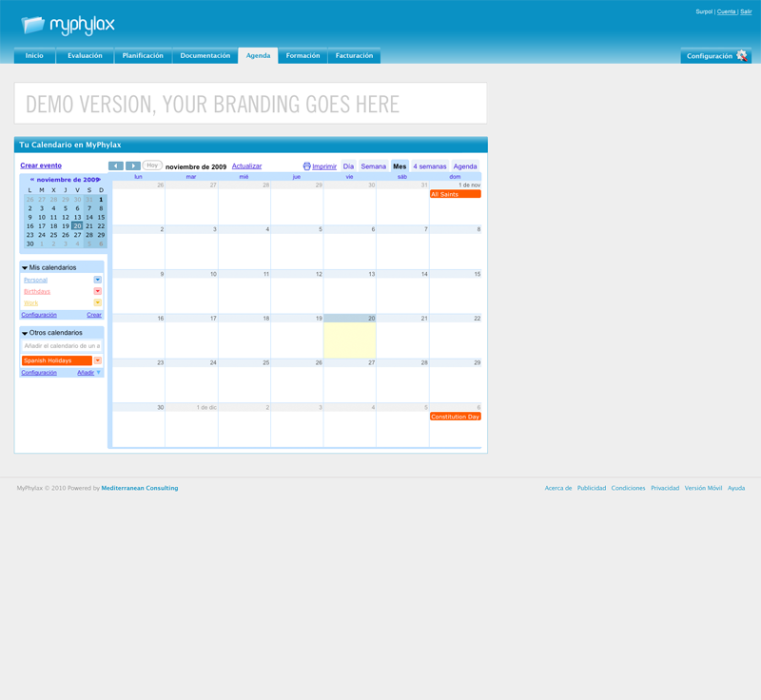The height and width of the screenshot is (700, 761).
Task: Click the printer icon beside Imprimir
Action: (306, 166)
